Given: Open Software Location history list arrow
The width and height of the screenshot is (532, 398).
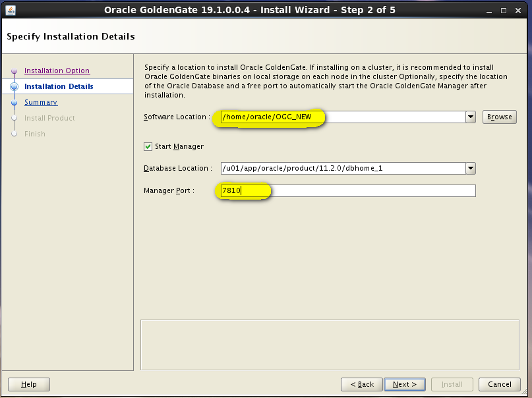Looking at the screenshot, I should tap(470, 117).
